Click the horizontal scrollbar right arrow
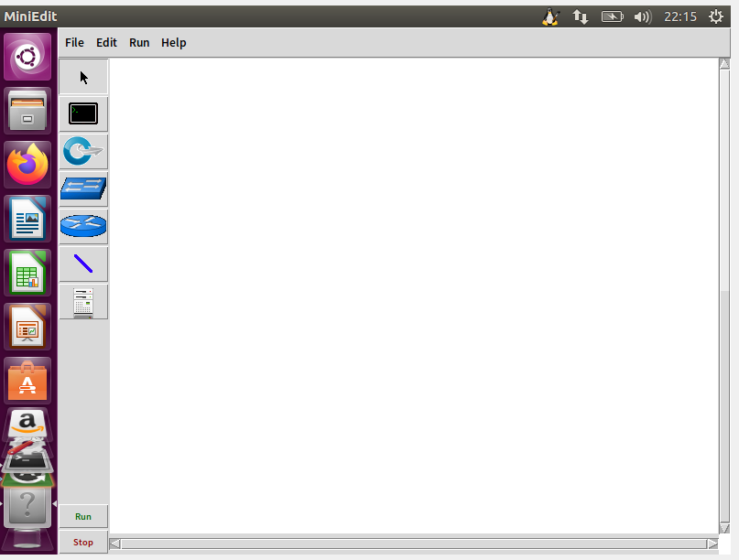This screenshot has height=560, width=739. point(712,544)
